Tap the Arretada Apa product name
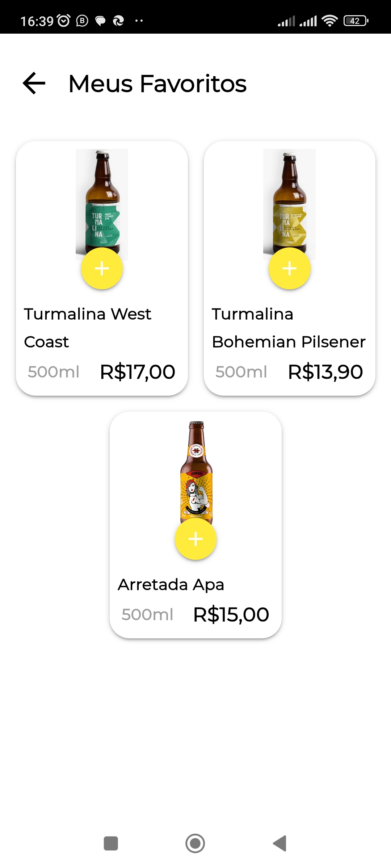 (x=171, y=584)
